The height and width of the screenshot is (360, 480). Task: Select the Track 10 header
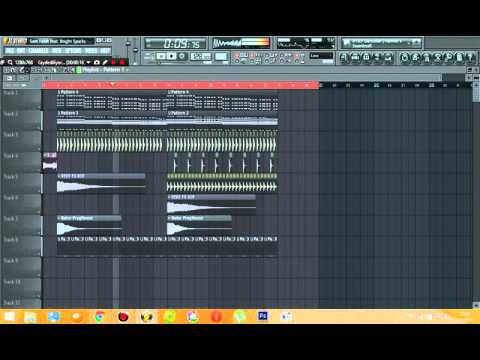point(21,289)
